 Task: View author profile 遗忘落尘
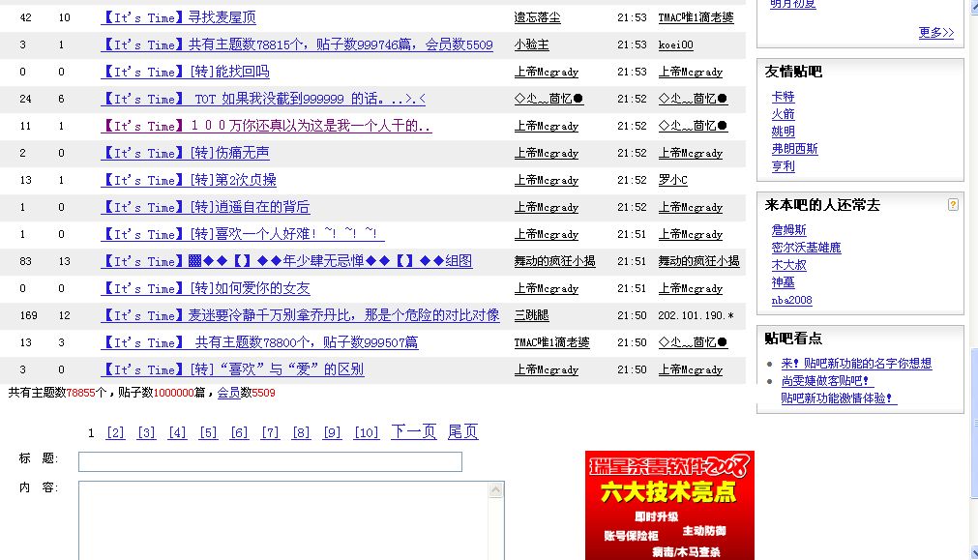[537, 17]
